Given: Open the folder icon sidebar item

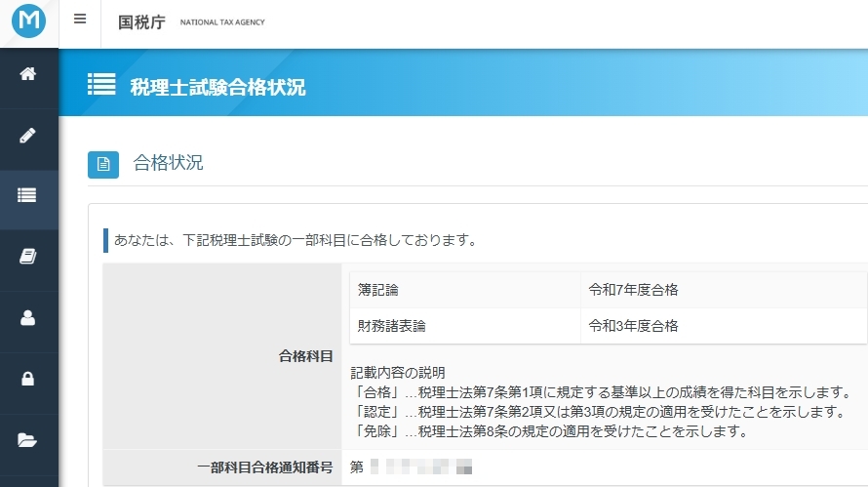Looking at the screenshot, I should [28, 439].
